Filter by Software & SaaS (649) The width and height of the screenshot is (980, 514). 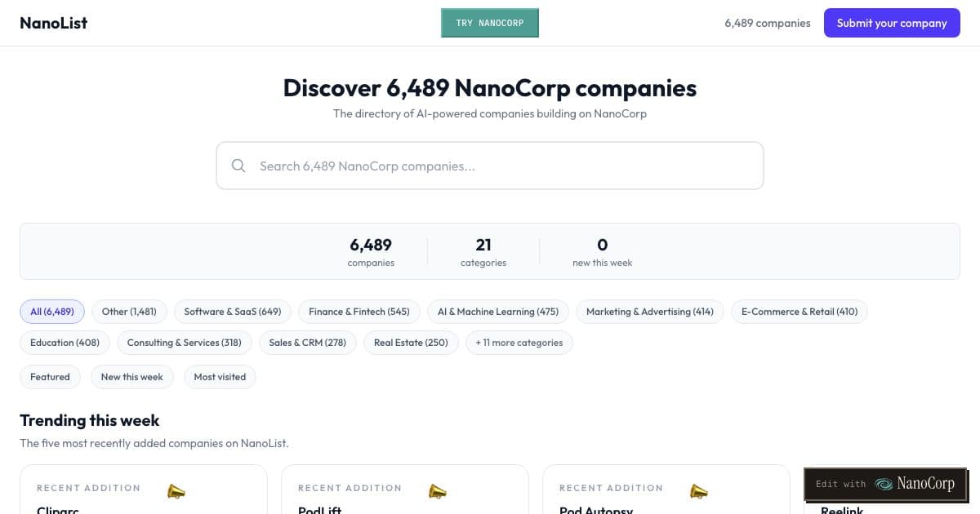tap(233, 312)
